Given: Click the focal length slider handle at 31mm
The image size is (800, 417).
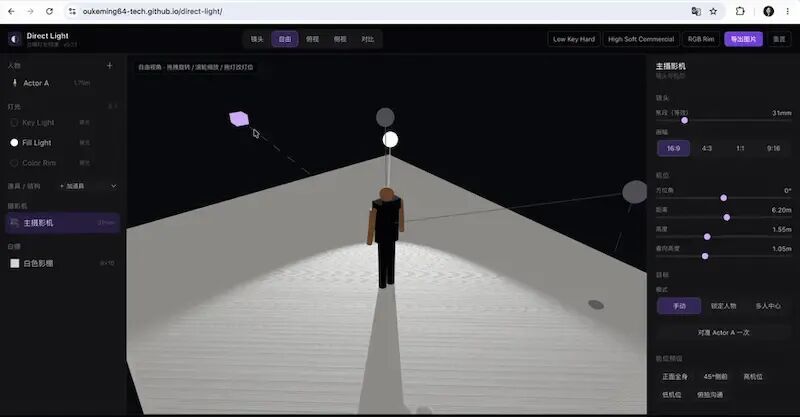Looking at the screenshot, I should (685, 120).
